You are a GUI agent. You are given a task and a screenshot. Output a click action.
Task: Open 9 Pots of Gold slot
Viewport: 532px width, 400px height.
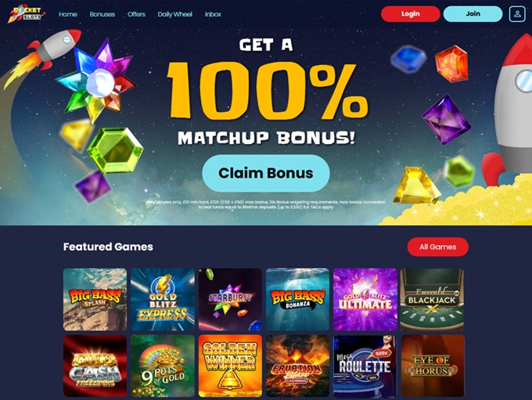(x=163, y=366)
